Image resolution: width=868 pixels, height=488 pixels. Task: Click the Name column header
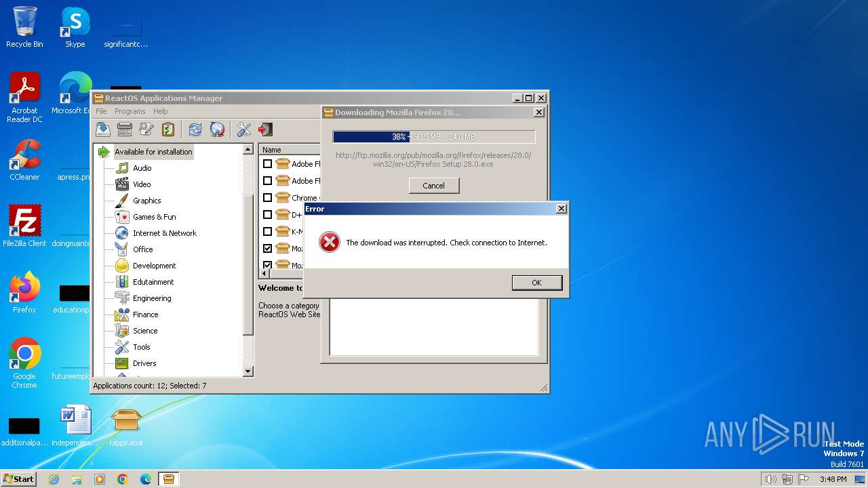tap(290, 150)
